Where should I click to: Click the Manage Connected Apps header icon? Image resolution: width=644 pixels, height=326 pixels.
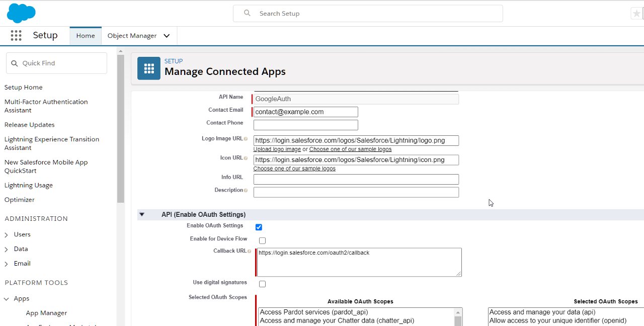tap(149, 68)
